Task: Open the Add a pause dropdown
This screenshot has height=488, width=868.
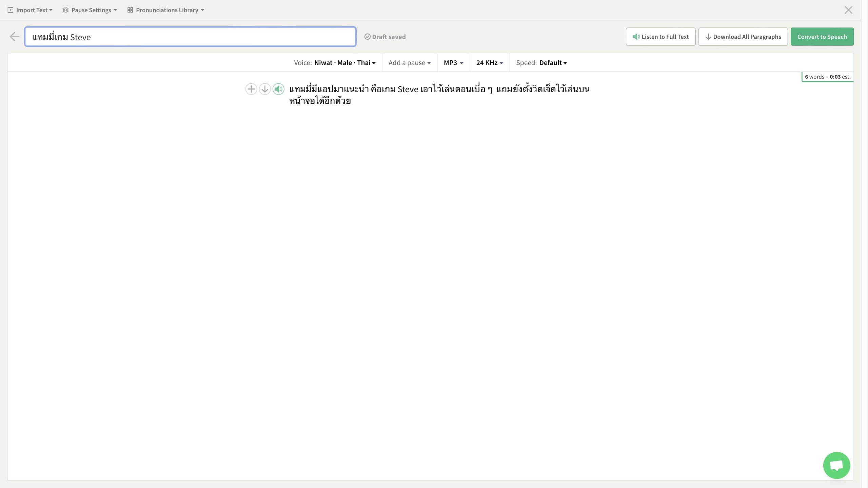Action: point(409,63)
